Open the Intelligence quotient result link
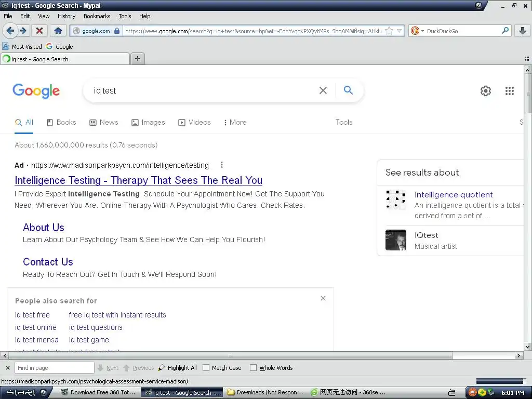 tap(453, 195)
